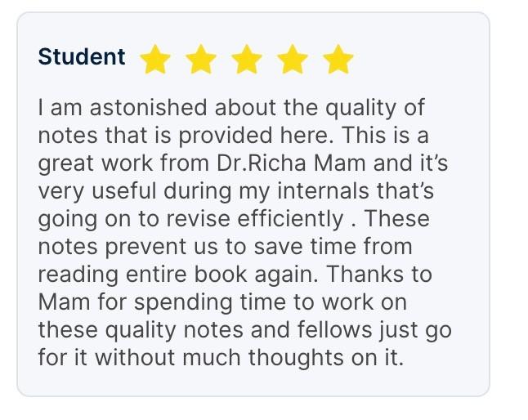The image size is (528, 420).
Task: Choose the fourth yellow rating star
Action: (293, 59)
